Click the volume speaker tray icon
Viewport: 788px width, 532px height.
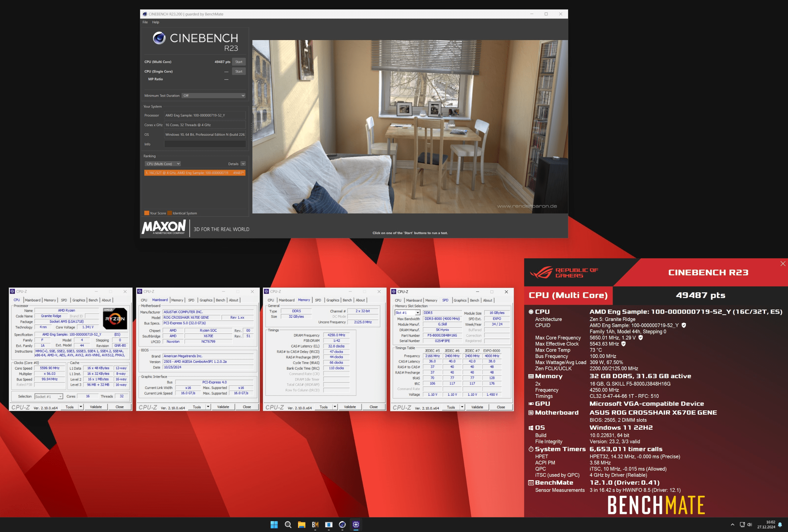coord(749,524)
